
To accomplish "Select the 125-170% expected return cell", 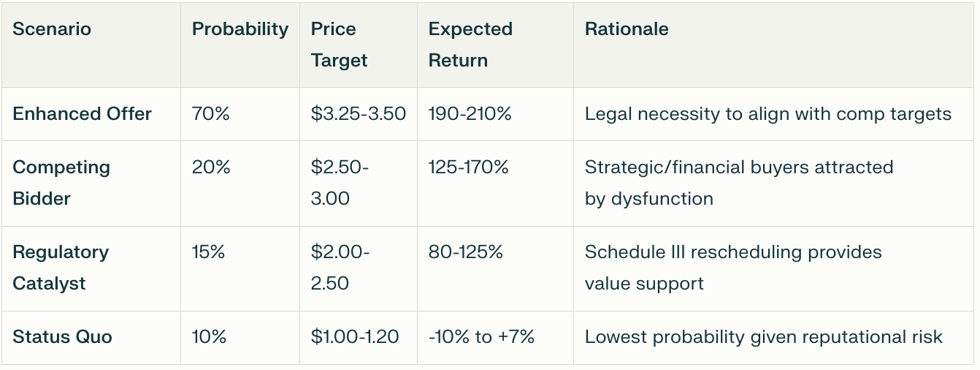I will (468, 167).
